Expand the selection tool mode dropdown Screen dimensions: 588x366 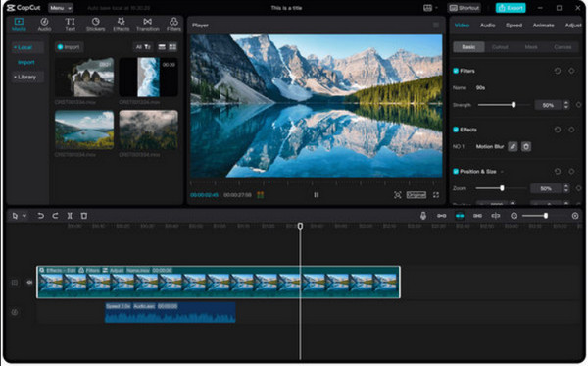(x=24, y=216)
